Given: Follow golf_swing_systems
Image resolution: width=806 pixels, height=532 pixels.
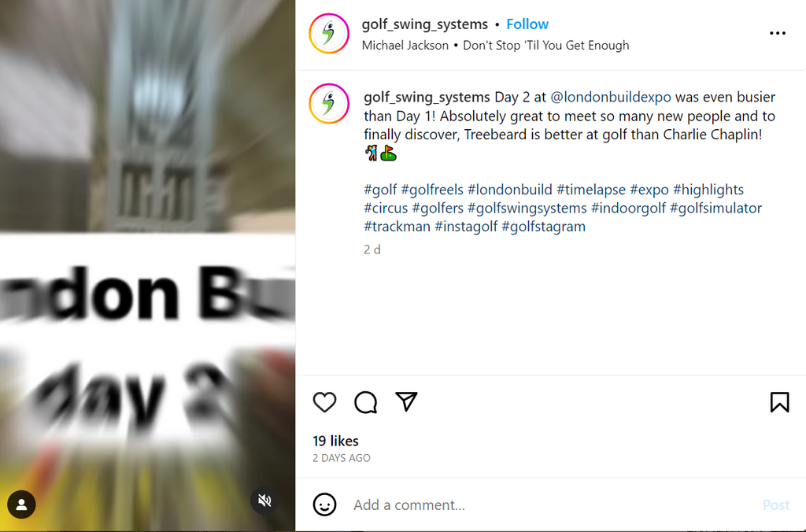Looking at the screenshot, I should (527, 24).
